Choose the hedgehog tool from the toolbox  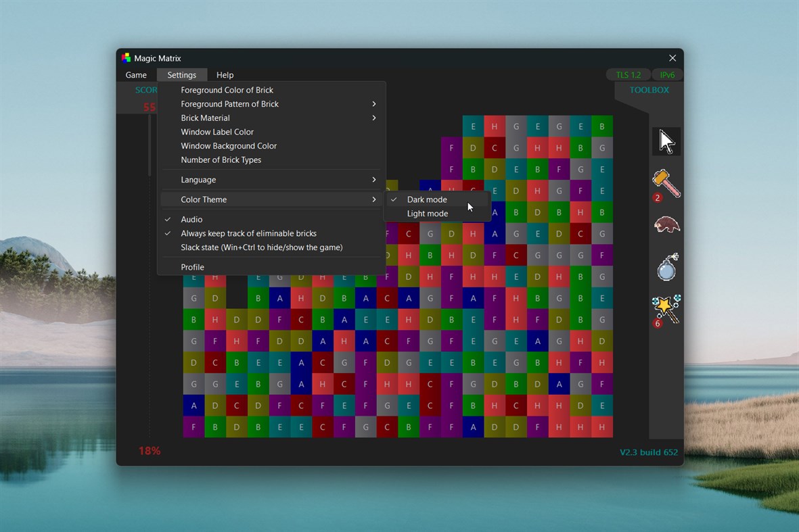(x=665, y=225)
